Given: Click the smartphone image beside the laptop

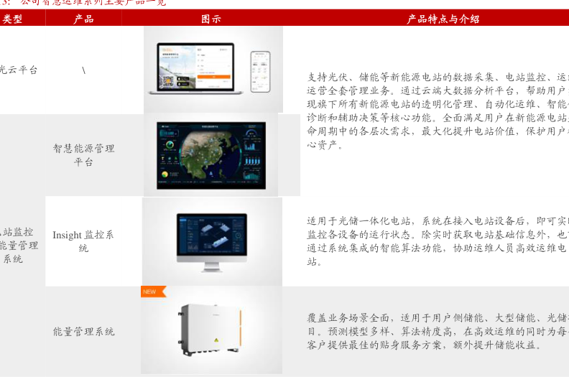Looking at the screenshot, I should (260, 70).
